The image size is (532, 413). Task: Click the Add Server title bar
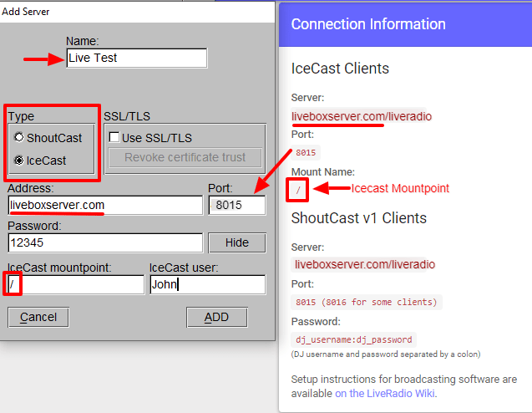pos(137,12)
